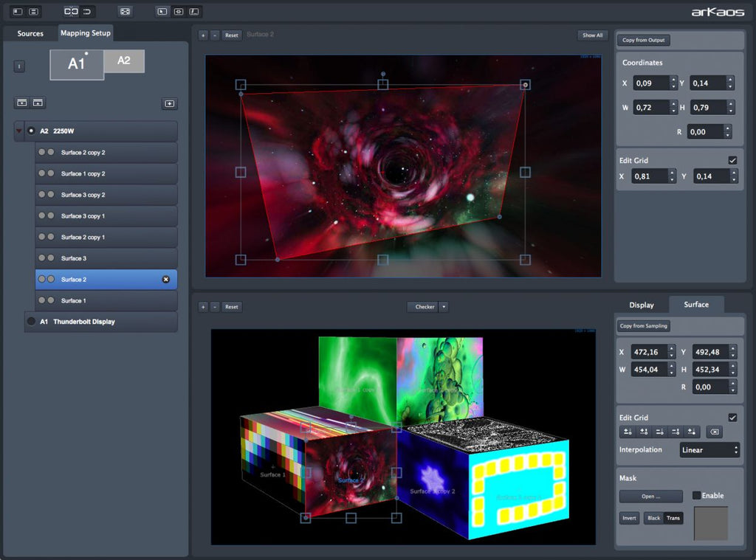Collapse the A2 2250W display tree

tap(19, 131)
